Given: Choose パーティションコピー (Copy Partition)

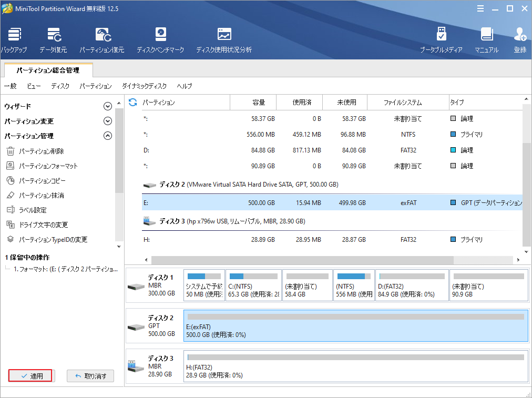Looking at the screenshot, I should coord(36,181).
